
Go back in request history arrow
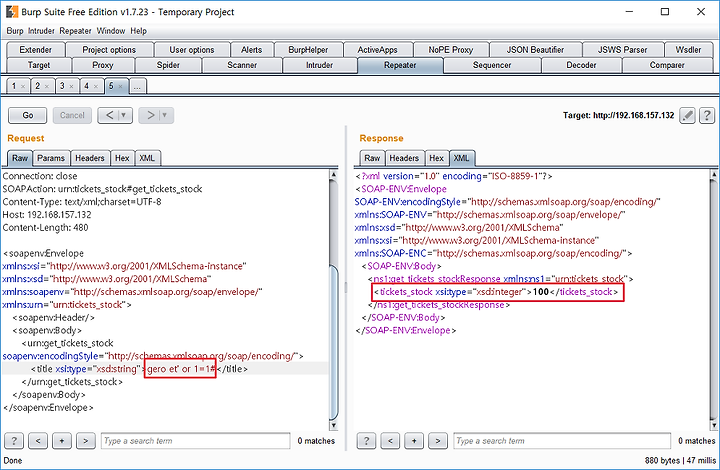pos(109,115)
